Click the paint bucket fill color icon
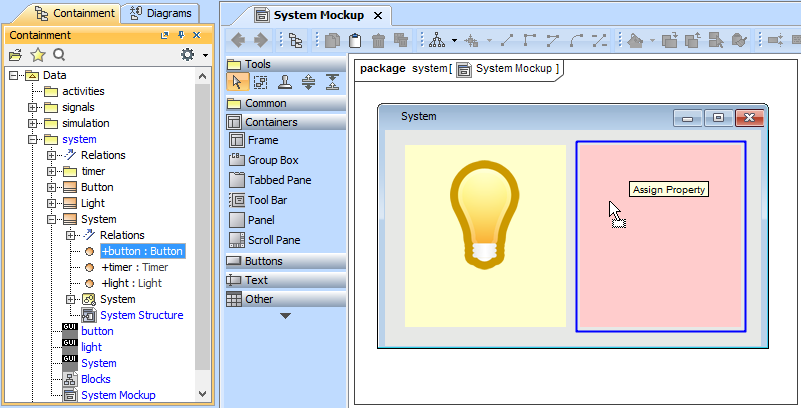801x408 pixels. click(634, 40)
